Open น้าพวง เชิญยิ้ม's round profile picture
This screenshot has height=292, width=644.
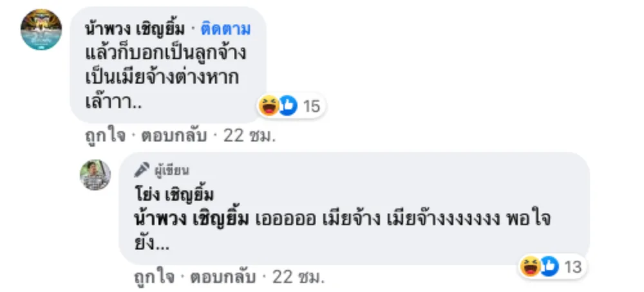pos(41,30)
